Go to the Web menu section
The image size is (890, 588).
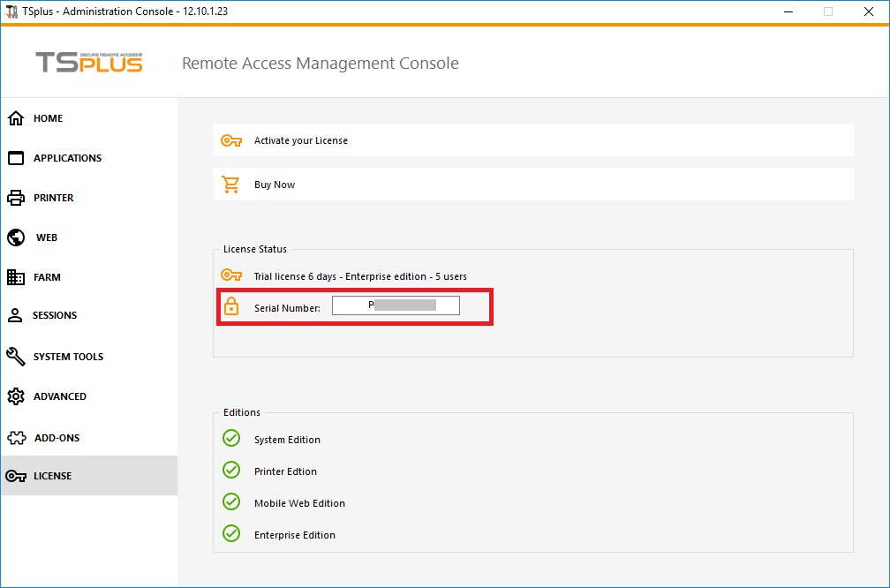(x=47, y=237)
